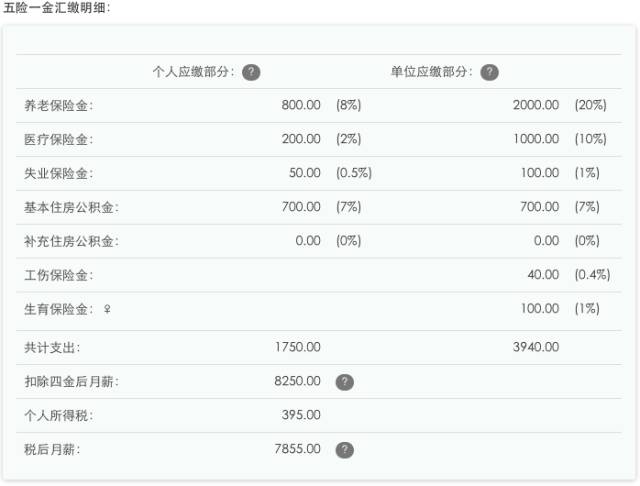Select the 补充住房公积金 row label
Viewport: 640px width, 486px height.
pos(71,241)
